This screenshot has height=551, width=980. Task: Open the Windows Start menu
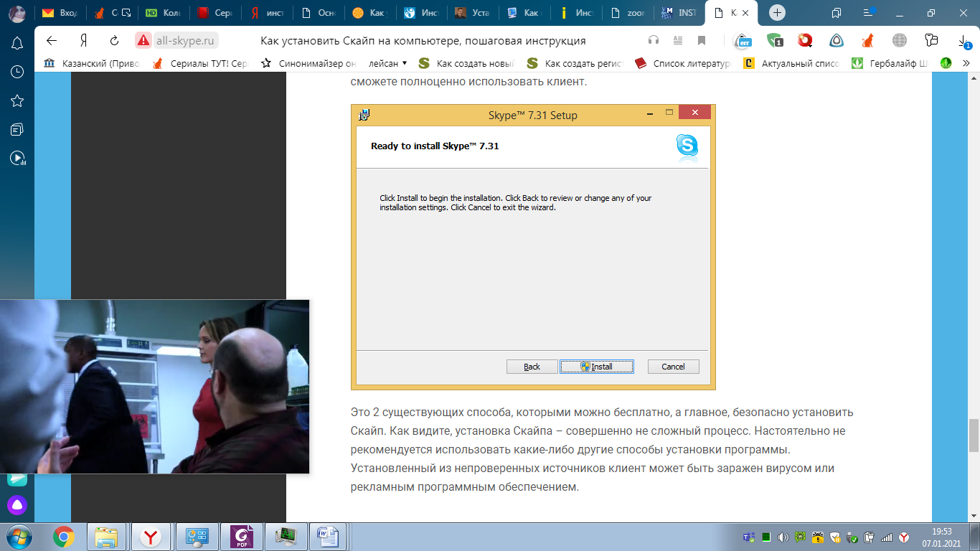click(19, 537)
